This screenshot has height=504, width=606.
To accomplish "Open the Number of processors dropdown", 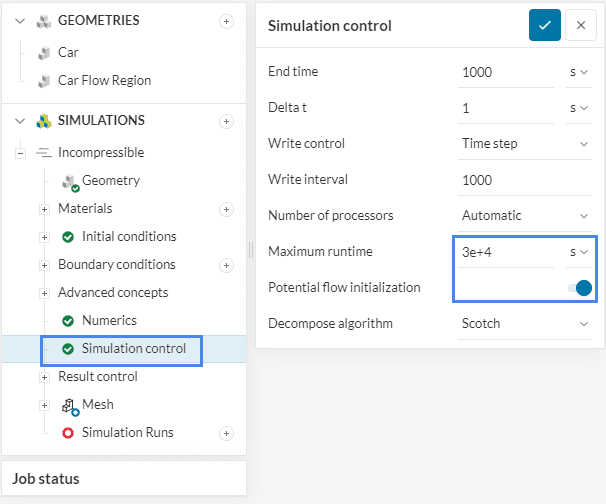I will pyautogui.click(x=525, y=216).
